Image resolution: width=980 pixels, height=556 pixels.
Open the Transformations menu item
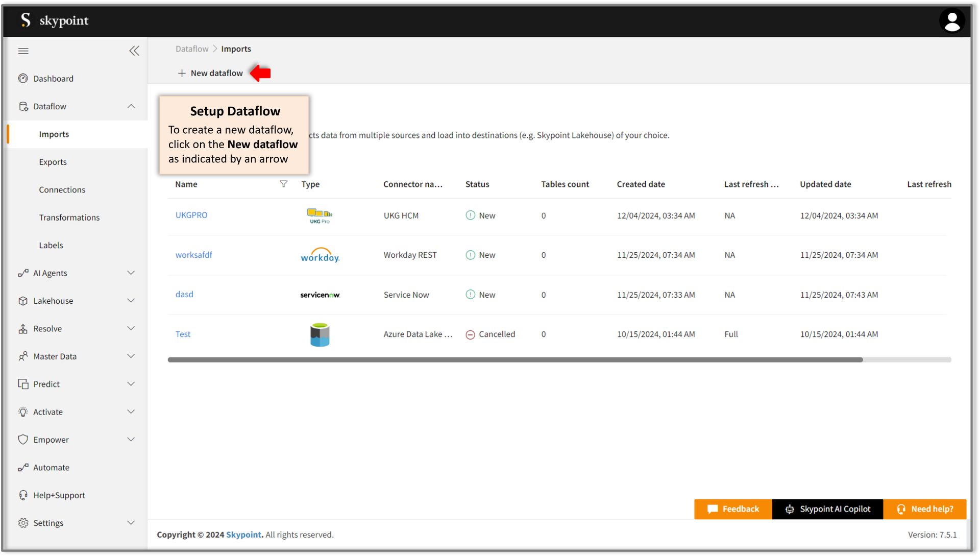69,217
